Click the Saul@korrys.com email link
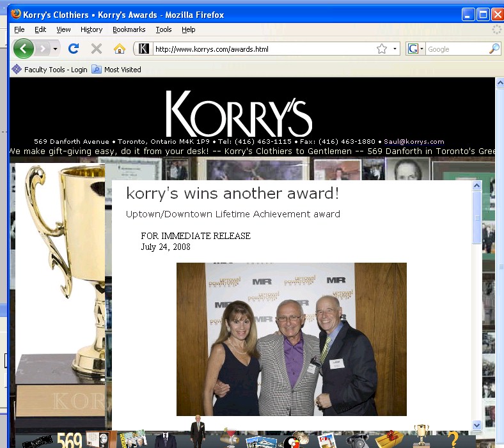 pyautogui.click(x=414, y=141)
